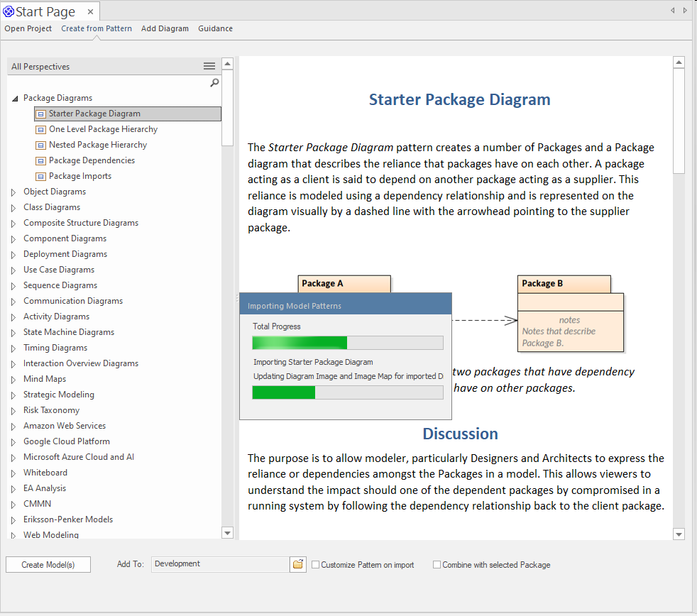Go to the Open Project tab
697x616 pixels.
pyautogui.click(x=28, y=28)
